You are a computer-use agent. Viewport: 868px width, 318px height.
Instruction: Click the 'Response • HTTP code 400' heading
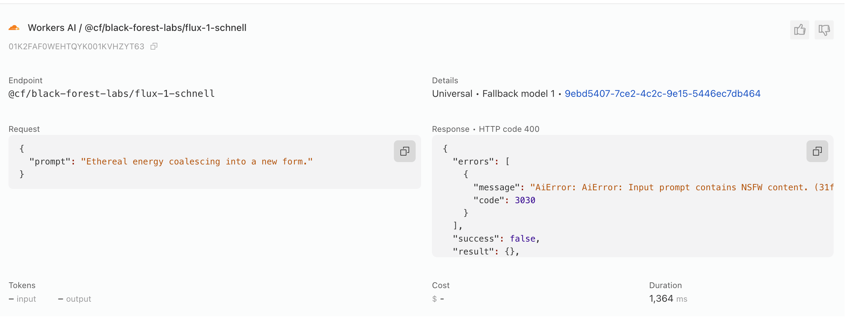point(486,129)
